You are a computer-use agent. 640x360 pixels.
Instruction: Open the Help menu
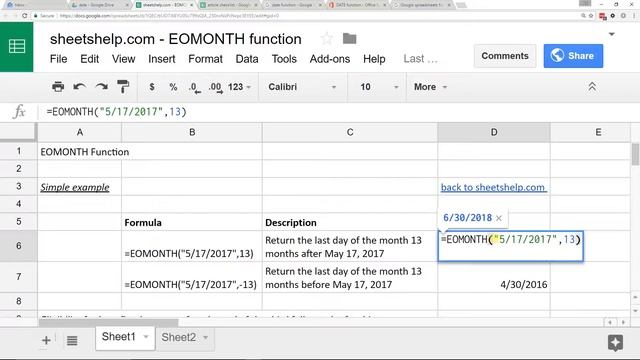pyautogui.click(x=374, y=59)
